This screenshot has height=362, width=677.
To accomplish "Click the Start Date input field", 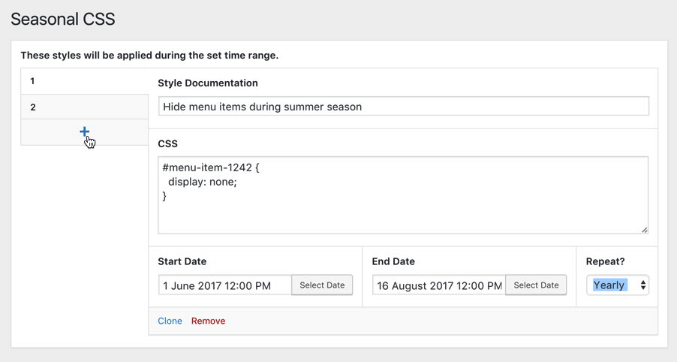I will click(x=225, y=286).
